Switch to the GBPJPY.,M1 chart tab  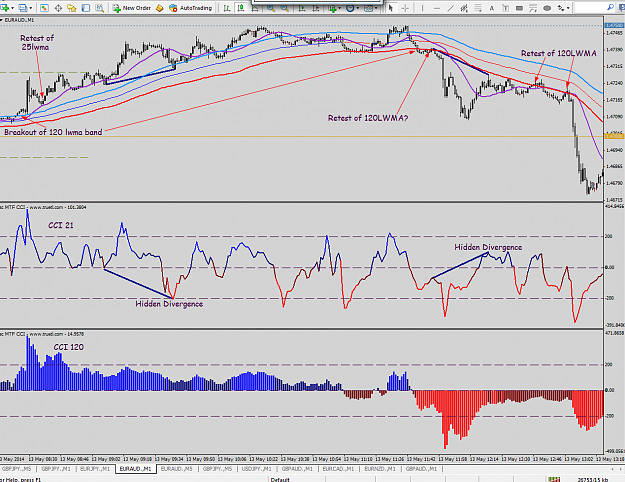(55, 469)
